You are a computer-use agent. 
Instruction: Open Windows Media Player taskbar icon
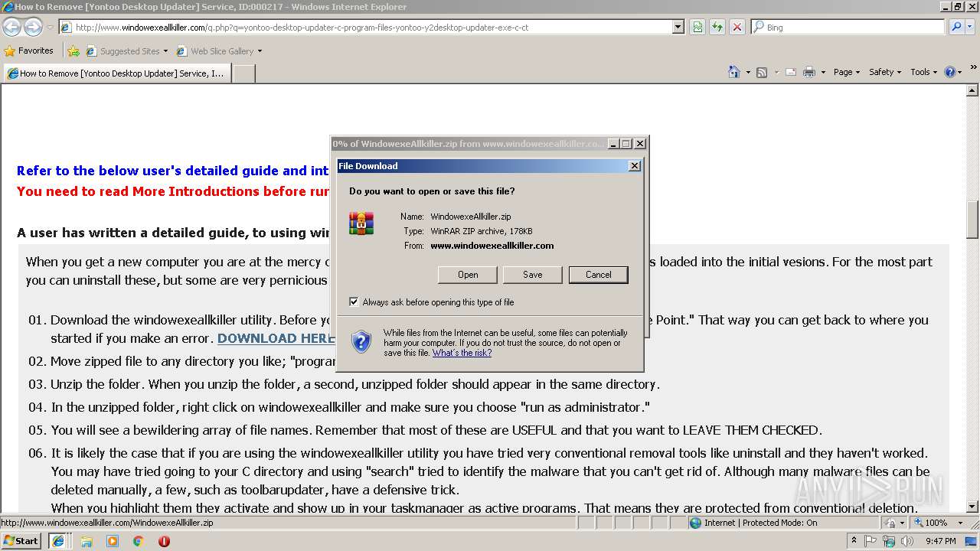pos(113,541)
